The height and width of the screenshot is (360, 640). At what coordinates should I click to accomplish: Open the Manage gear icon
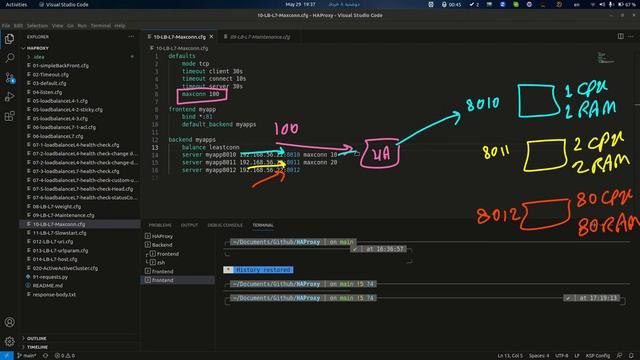(x=9, y=341)
